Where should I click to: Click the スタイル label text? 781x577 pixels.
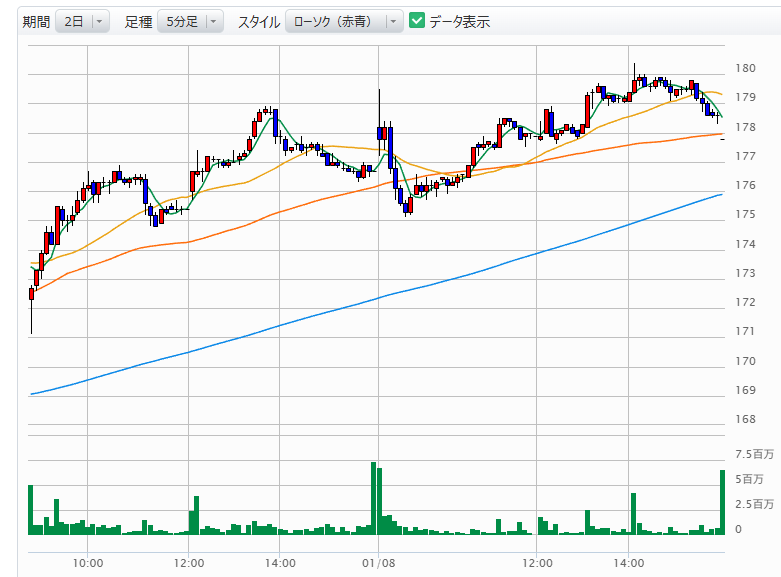coord(257,22)
